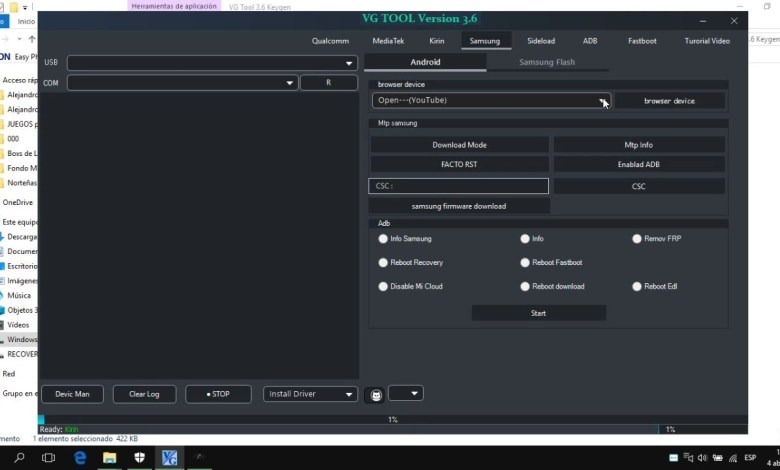
Task: Click Windows Security shield taskbar icon
Action: 139,458
